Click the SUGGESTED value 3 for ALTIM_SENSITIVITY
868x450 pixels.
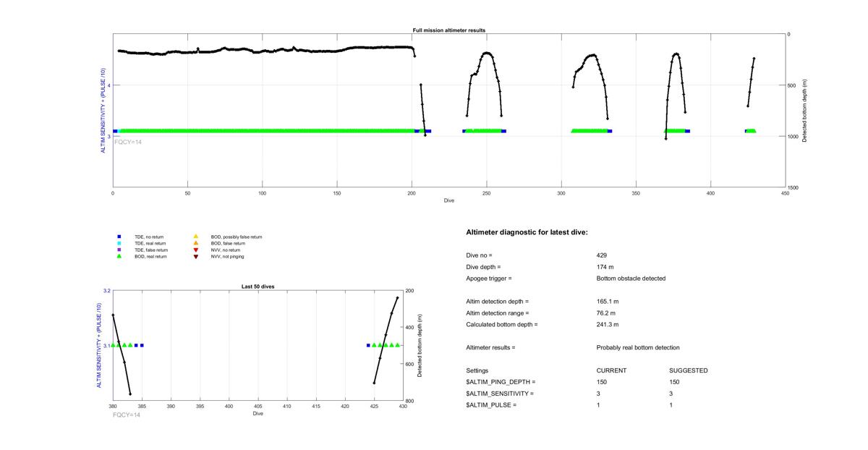(671, 394)
